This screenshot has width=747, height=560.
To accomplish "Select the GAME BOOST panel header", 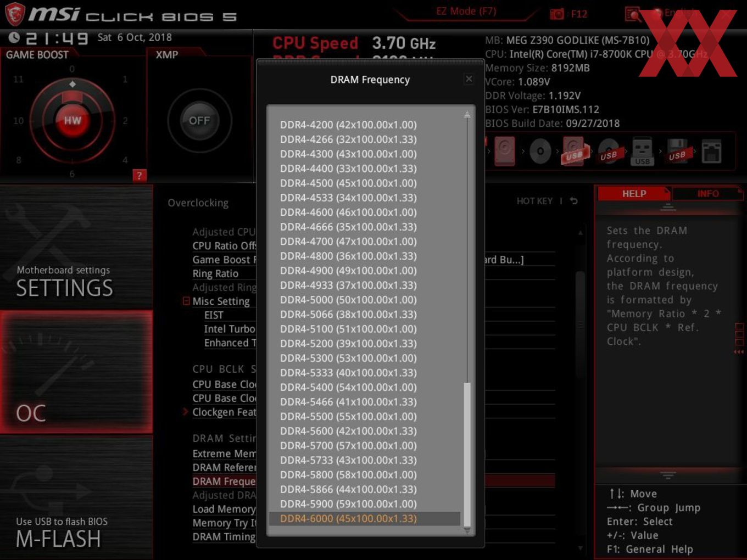I will click(37, 55).
